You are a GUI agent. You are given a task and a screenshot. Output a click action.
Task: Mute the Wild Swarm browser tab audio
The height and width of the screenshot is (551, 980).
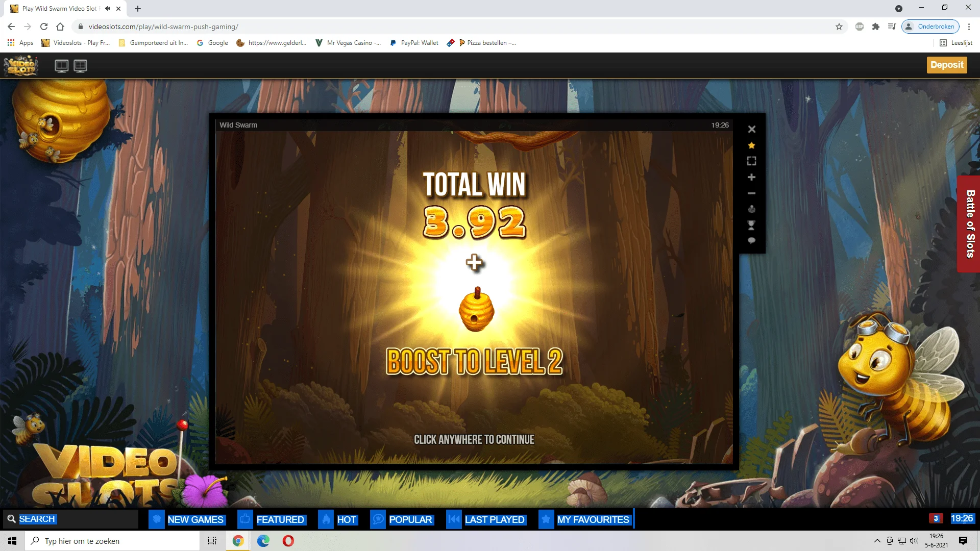tap(108, 9)
